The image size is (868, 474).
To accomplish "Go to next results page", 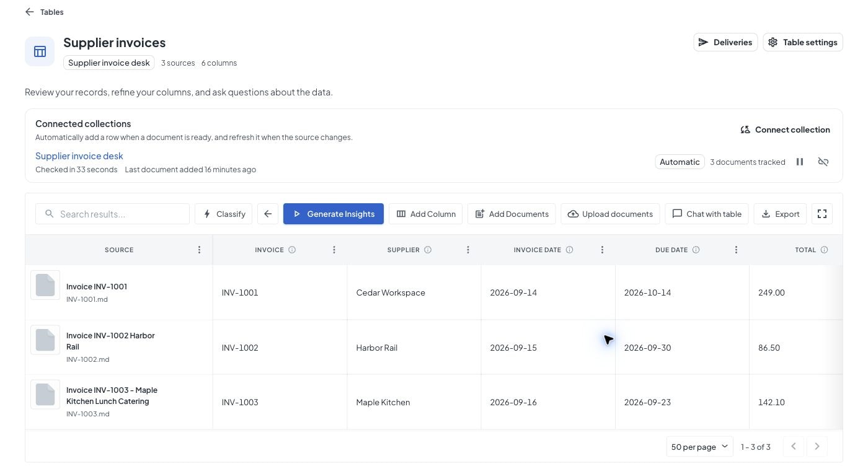I will pyautogui.click(x=817, y=446).
